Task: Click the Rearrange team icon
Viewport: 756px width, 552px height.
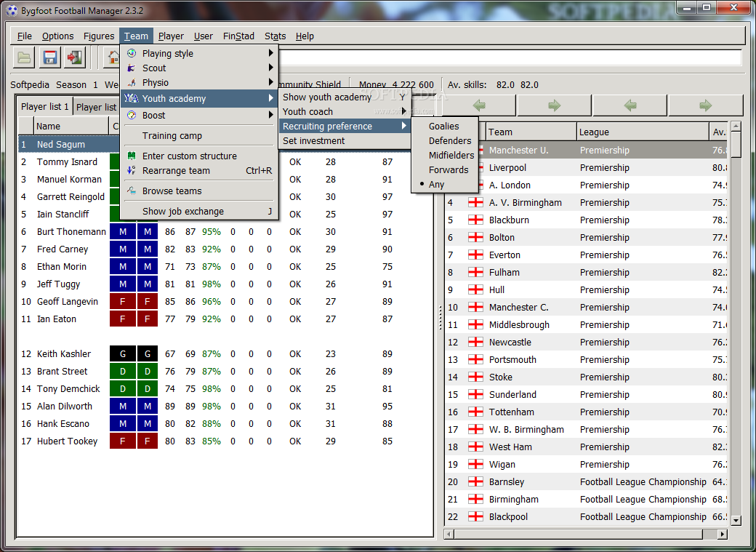Action: coord(132,170)
